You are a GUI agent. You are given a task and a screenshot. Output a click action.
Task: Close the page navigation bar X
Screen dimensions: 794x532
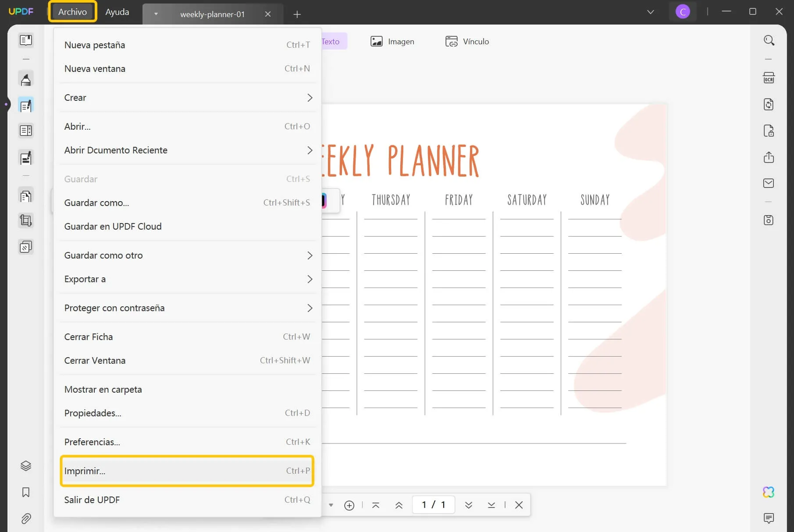519,505
